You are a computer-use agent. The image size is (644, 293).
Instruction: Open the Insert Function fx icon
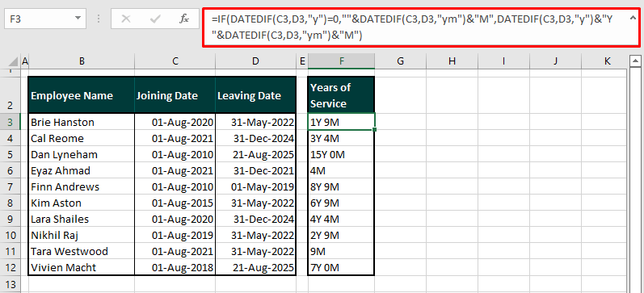(183, 19)
